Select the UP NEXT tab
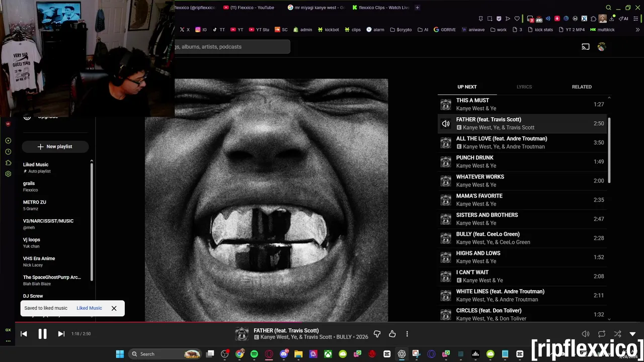The height and width of the screenshot is (362, 644). [x=467, y=87]
